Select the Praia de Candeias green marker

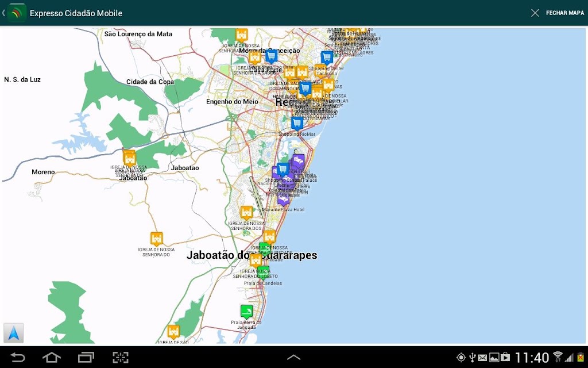[x=263, y=272]
